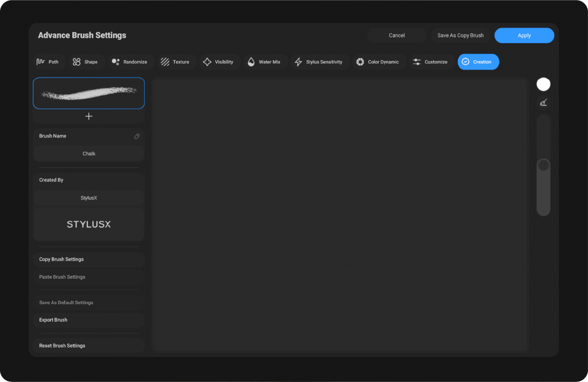Screen dimensions: 588x382
Task: Click the pencil edit icon beside Brush Name
Action: [x=137, y=136]
